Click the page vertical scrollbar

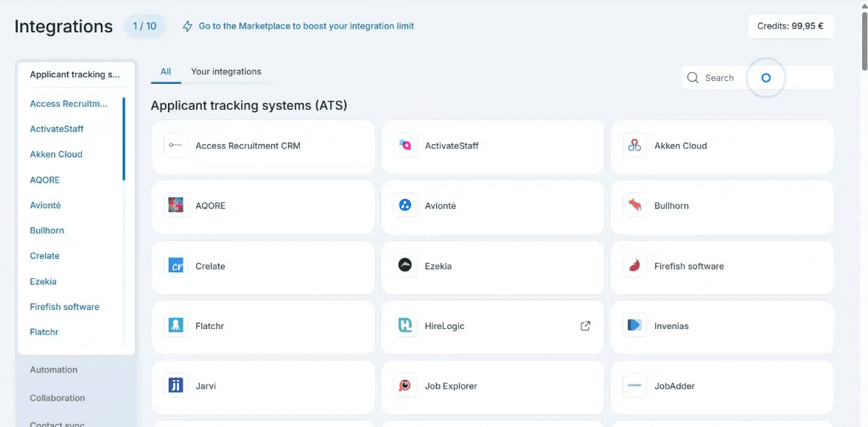(864, 42)
